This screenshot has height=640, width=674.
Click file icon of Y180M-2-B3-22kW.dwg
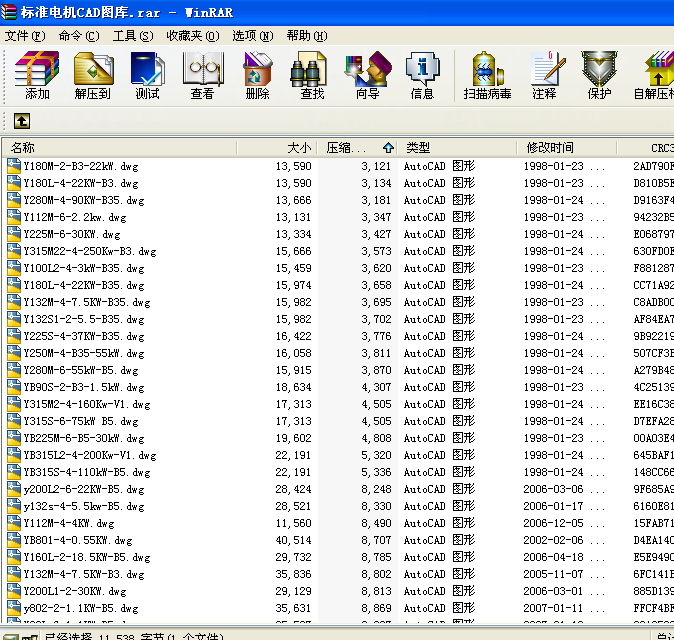[x=14, y=166]
